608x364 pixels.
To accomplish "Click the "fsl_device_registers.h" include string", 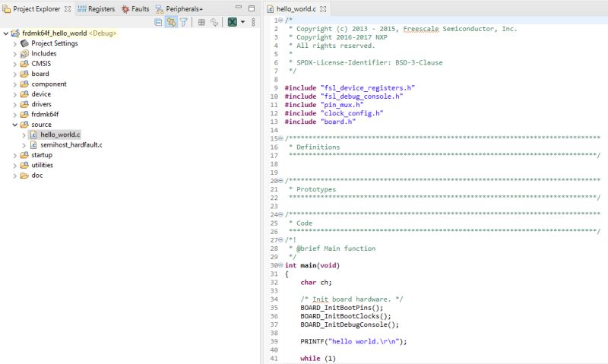I will point(368,88).
